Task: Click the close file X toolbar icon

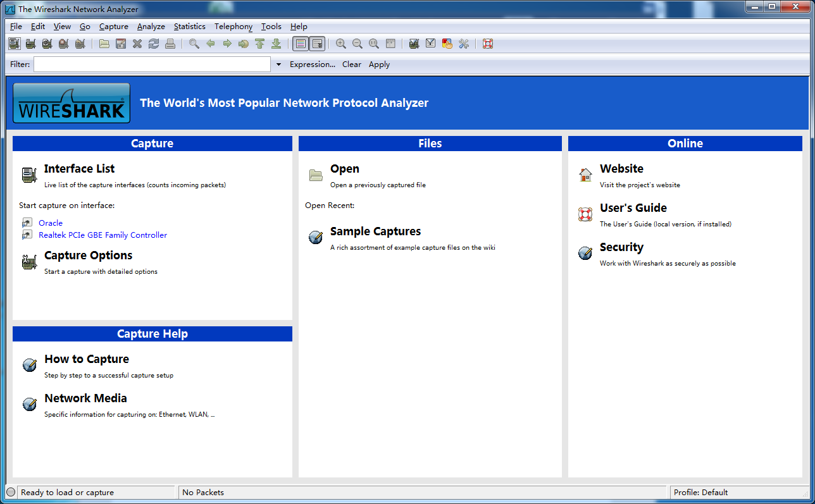Action: [137, 44]
